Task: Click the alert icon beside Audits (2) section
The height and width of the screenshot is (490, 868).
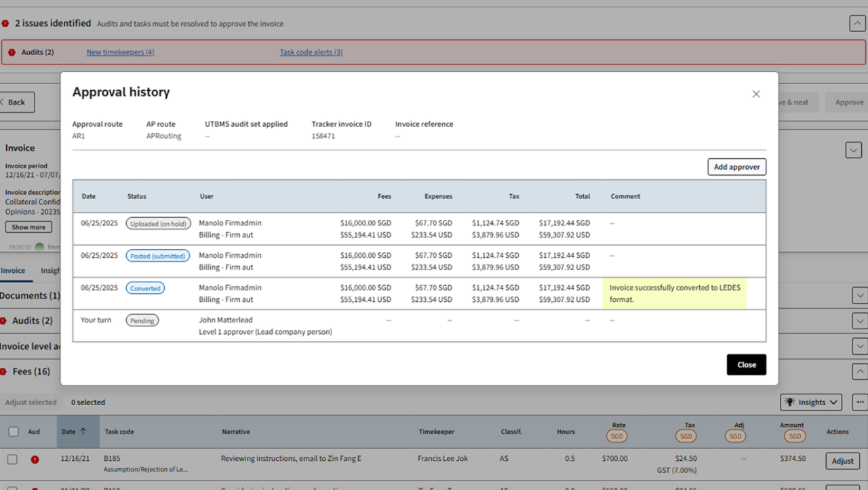Action: point(7,320)
